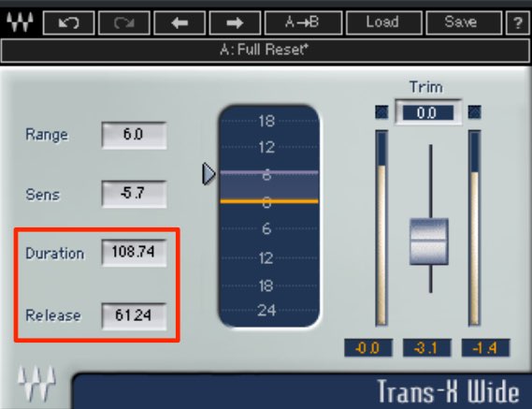Click the 18 mark at the graph top

266,121
